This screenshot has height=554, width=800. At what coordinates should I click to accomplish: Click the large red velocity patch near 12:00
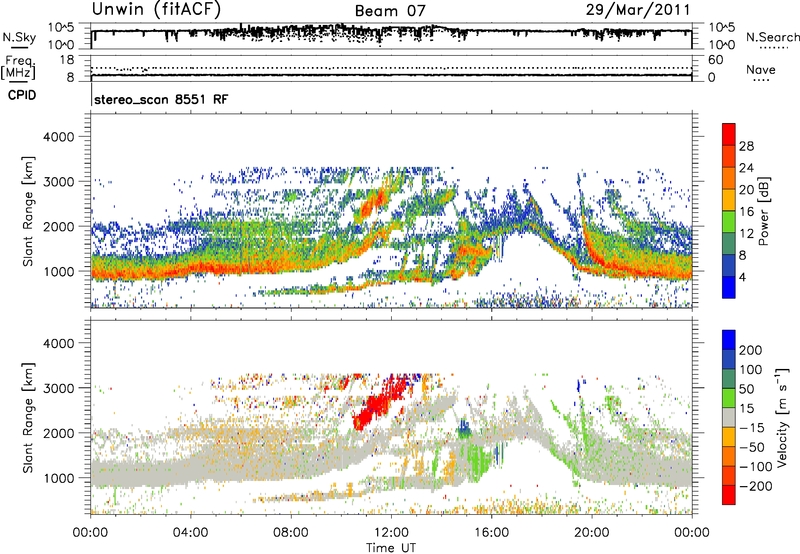click(x=382, y=404)
